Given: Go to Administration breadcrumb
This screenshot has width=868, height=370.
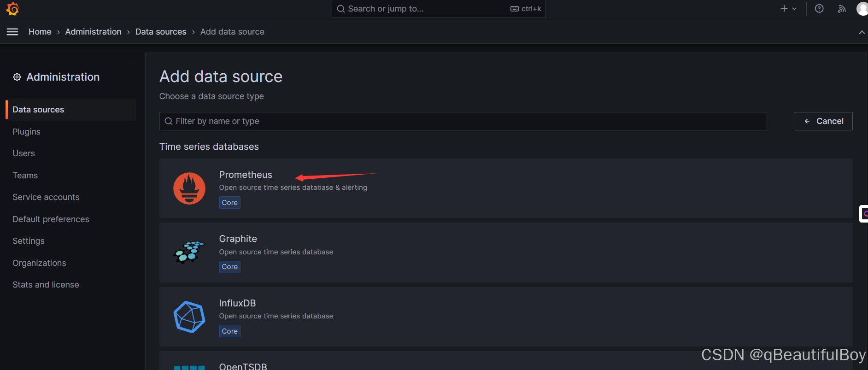Looking at the screenshot, I should pyautogui.click(x=94, y=32).
